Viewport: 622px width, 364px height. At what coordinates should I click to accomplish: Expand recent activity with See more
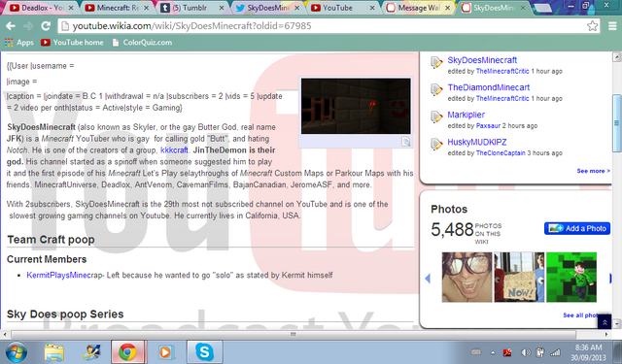pyautogui.click(x=593, y=171)
